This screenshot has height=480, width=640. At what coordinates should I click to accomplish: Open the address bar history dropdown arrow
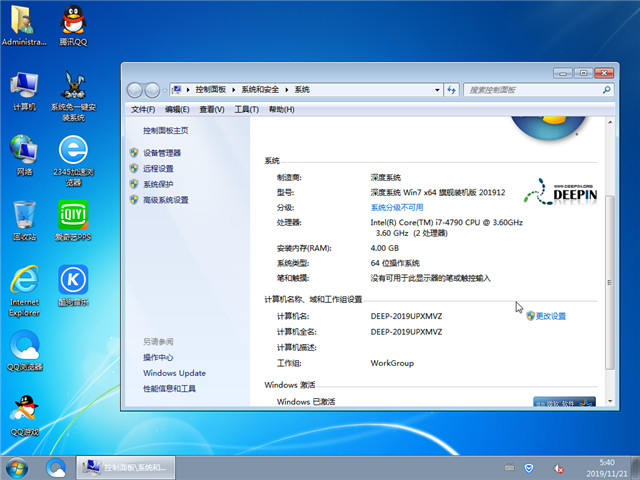(x=437, y=90)
